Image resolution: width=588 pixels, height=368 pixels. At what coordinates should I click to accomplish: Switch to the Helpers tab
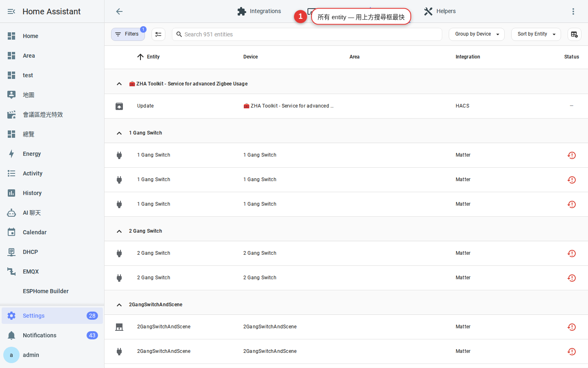(x=440, y=11)
